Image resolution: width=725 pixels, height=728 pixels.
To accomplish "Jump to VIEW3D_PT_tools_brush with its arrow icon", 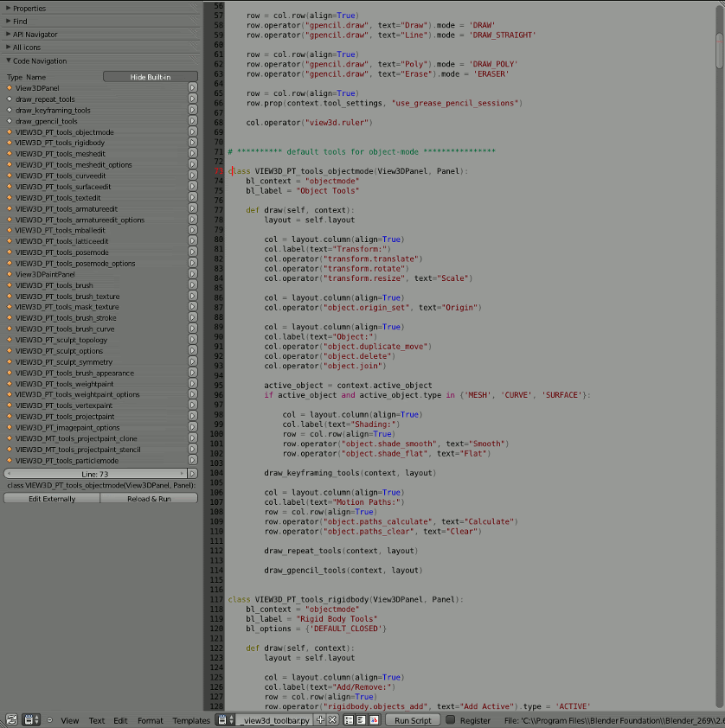I will 193,285.
